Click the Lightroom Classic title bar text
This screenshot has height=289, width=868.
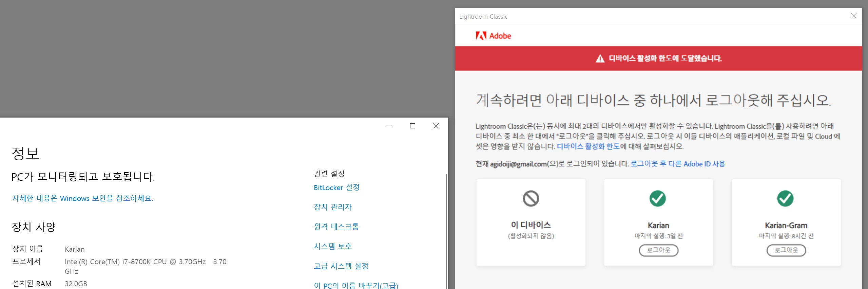pos(483,16)
